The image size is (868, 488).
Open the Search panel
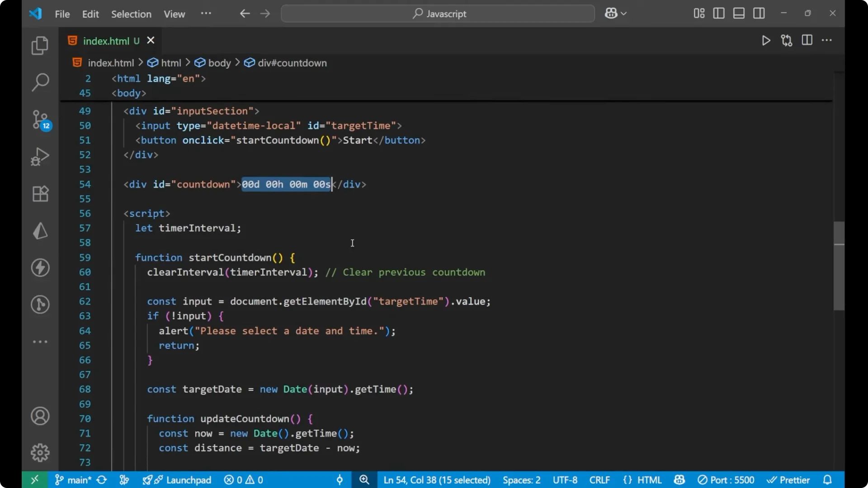coord(40,82)
